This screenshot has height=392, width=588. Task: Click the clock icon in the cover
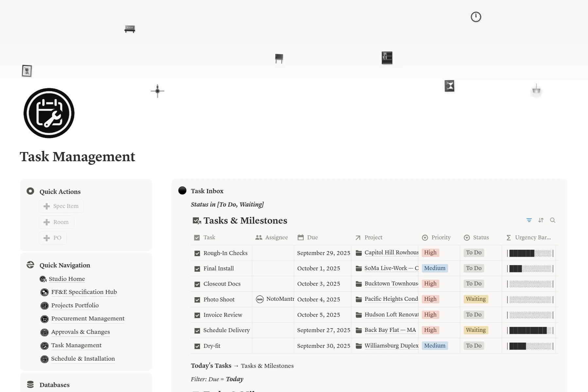(x=476, y=17)
